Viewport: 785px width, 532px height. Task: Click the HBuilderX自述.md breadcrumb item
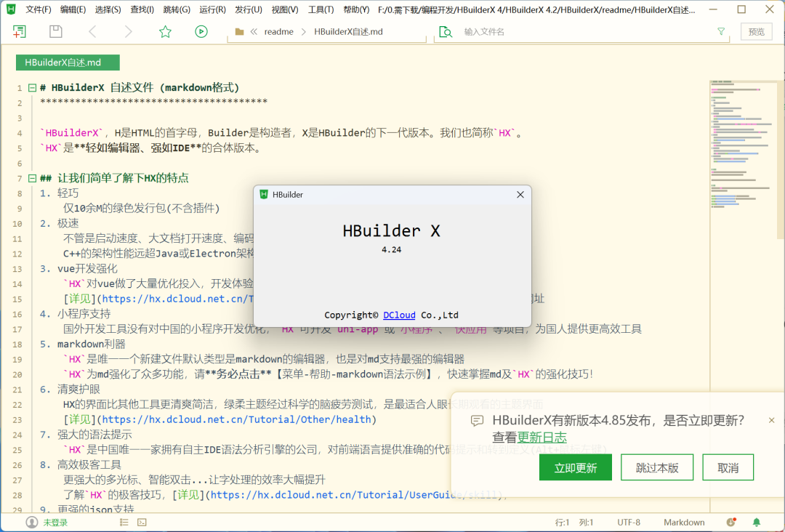[x=348, y=31]
